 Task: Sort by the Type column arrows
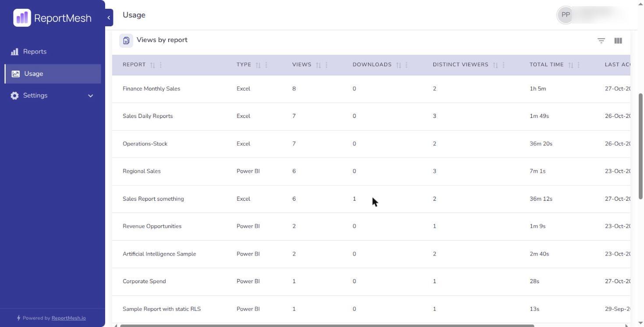[x=258, y=65]
